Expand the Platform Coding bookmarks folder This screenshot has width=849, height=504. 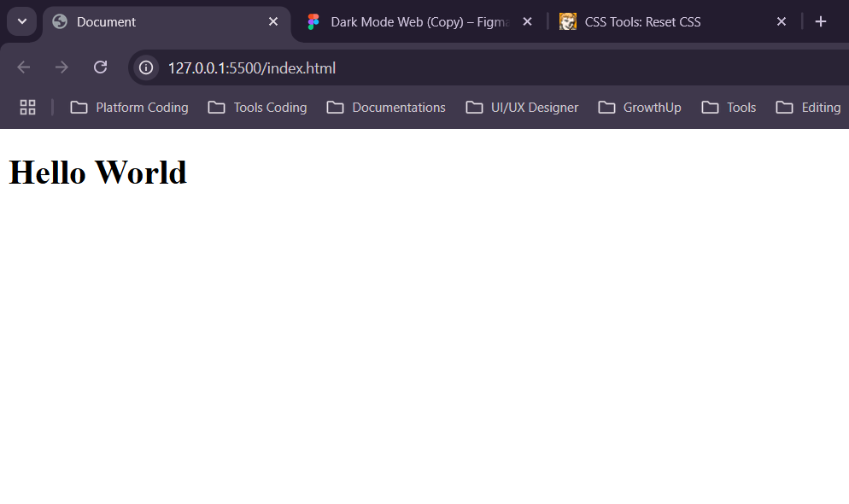coord(130,107)
